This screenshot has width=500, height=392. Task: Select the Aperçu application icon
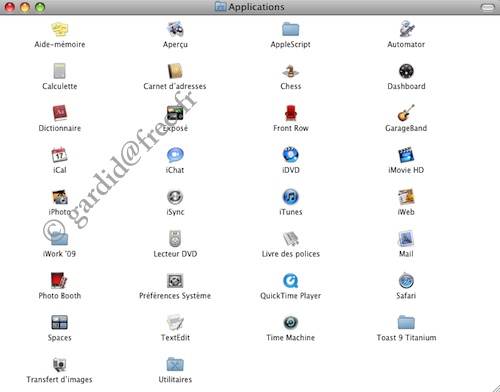point(175,29)
